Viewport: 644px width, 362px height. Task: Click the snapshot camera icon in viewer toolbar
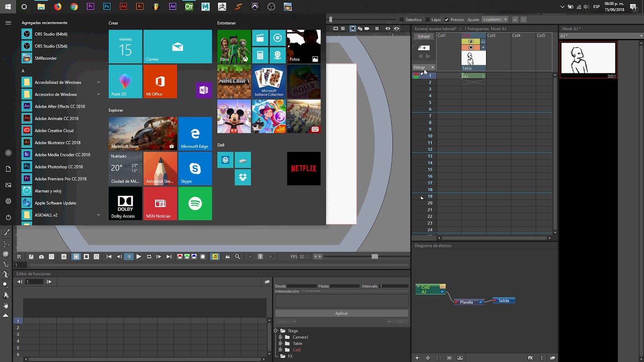(41, 256)
